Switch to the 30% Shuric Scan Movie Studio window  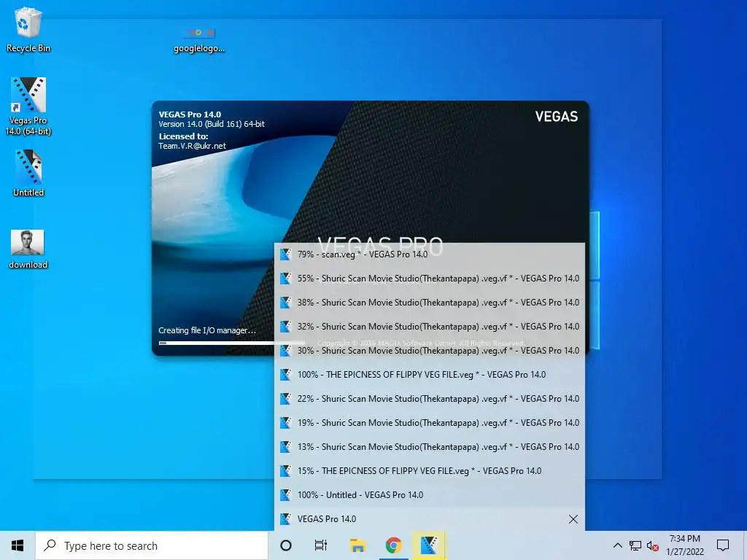[430, 351]
